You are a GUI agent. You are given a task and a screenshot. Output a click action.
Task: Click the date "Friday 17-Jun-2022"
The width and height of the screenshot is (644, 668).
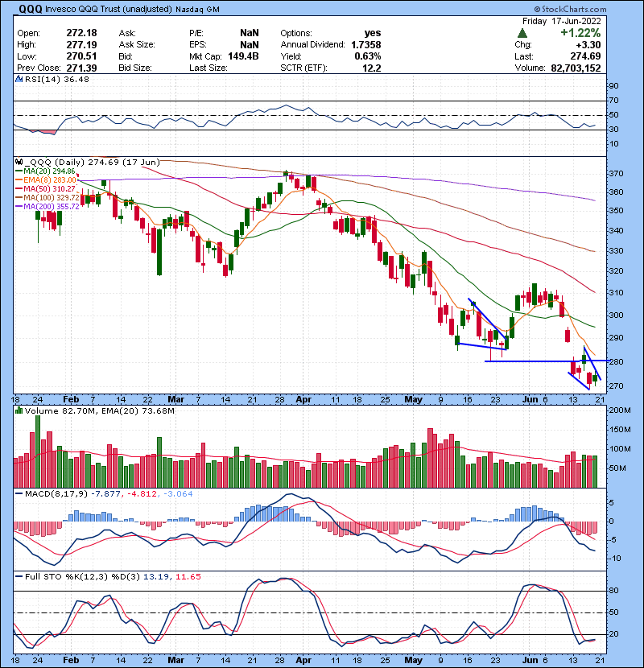[x=562, y=21]
